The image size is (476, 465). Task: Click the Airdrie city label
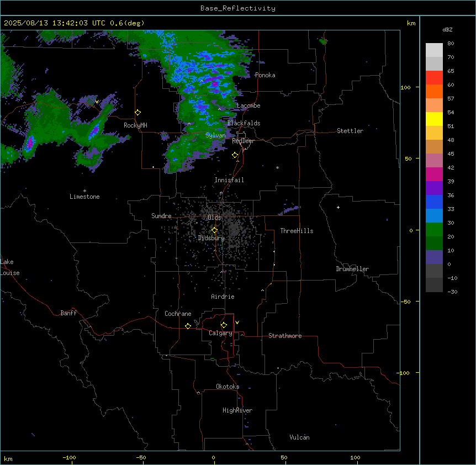(223, 297)
